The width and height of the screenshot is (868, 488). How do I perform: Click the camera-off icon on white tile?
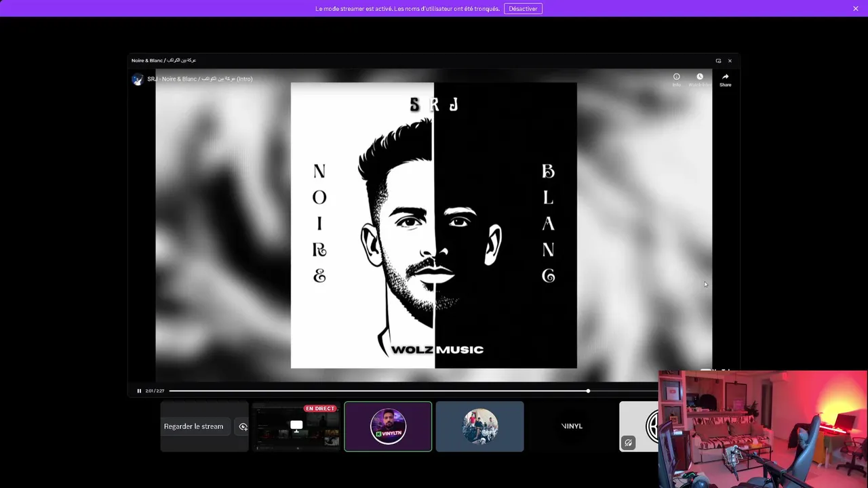tap(628, 443)
